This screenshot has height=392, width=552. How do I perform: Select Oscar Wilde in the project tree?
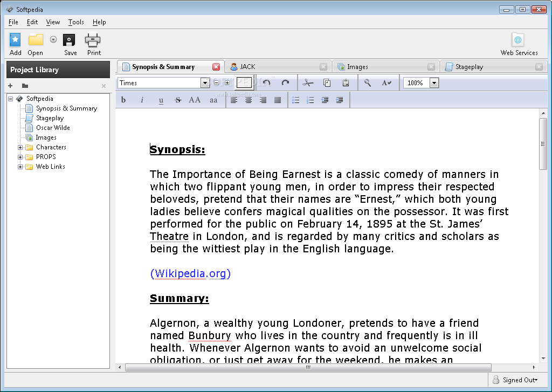(53, 128)
